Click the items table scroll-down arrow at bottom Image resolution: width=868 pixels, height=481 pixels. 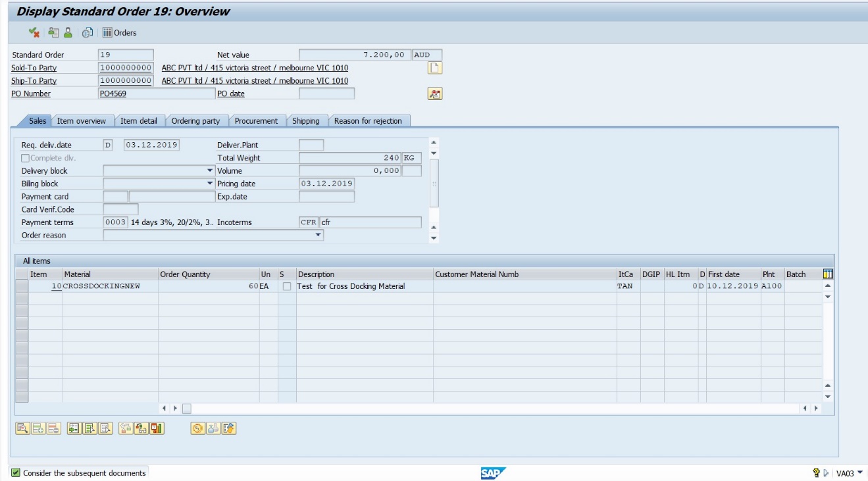click(829, 397)
